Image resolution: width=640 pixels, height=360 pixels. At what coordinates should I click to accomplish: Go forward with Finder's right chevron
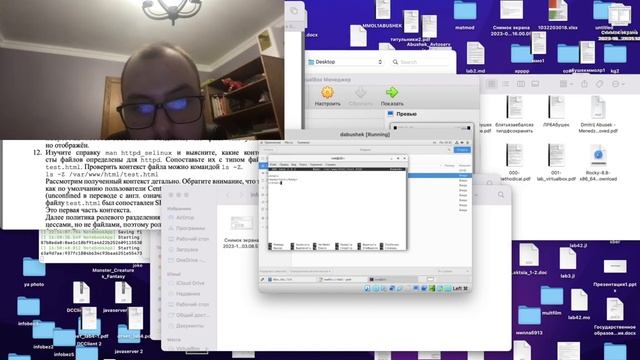click(x=242, y=195)
